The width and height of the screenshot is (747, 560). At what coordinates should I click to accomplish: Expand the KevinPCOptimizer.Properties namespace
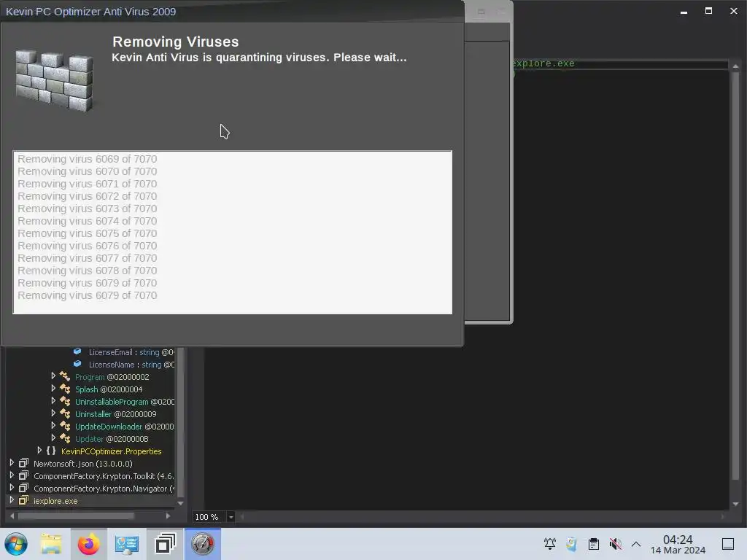[39, 451]
